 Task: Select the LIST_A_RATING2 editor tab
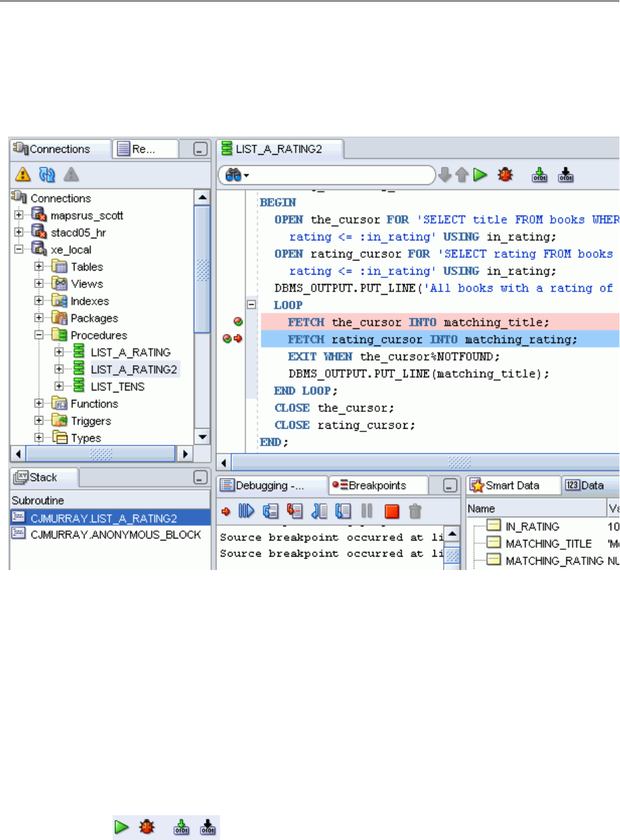tap(279, 149)
